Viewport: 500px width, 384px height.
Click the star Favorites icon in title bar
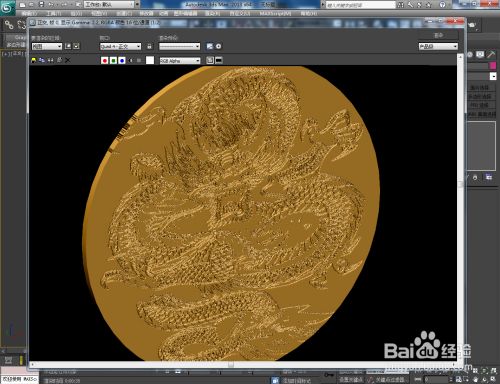tap(429, 5)
